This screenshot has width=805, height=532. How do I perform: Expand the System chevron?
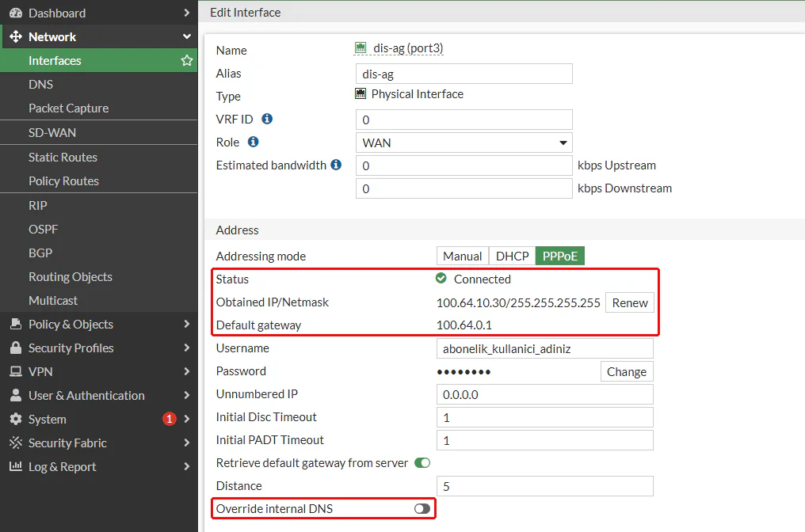[x=187, y=419]
